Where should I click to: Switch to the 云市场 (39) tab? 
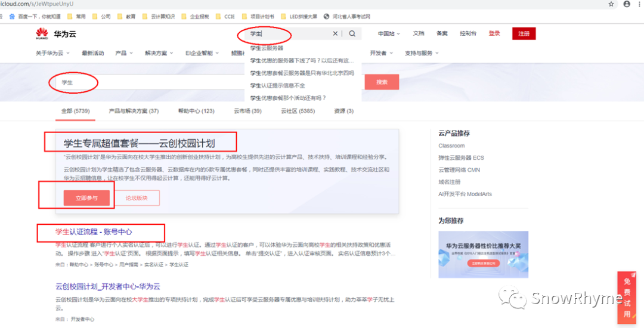247,112
